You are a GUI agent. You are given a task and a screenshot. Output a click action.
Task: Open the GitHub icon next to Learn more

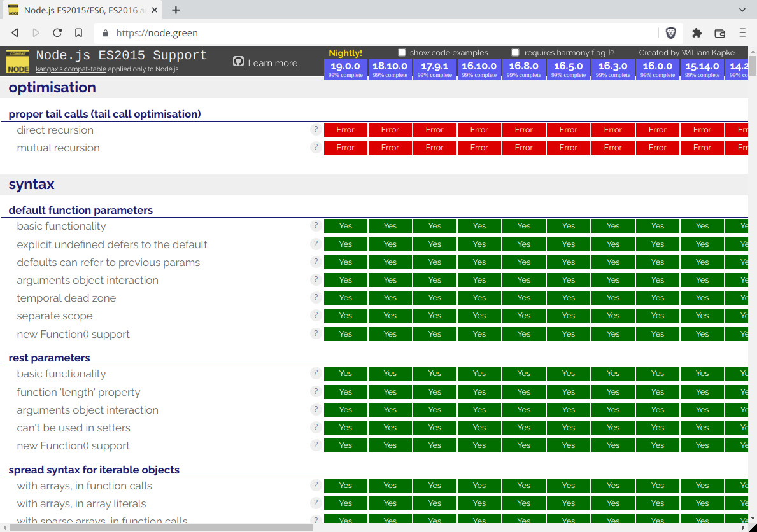(238, 62)
